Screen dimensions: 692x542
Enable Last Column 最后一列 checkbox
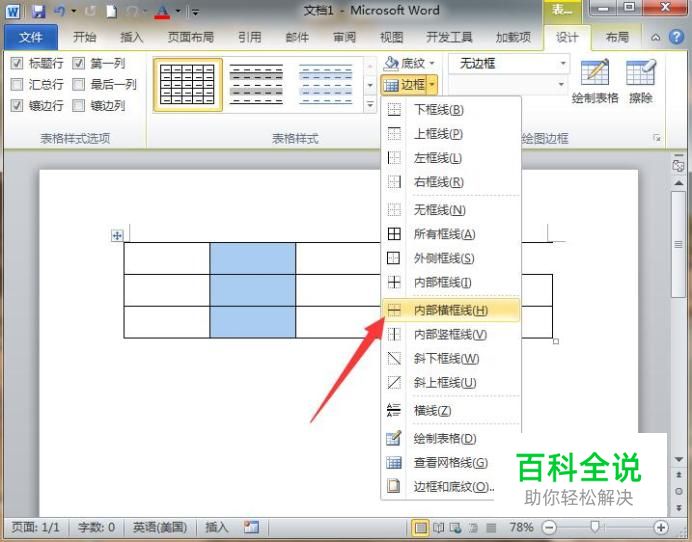click(x=79, y=84)
